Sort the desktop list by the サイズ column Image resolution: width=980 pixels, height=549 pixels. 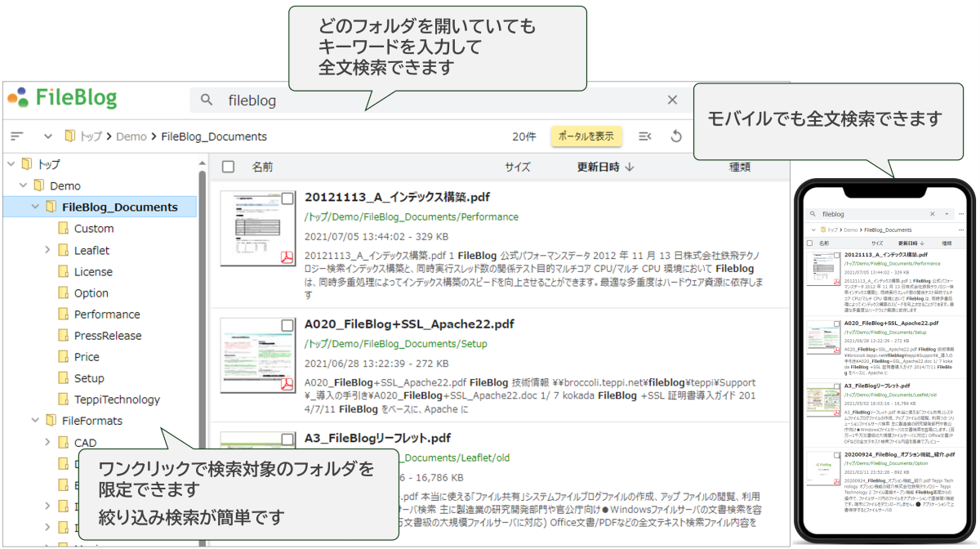click(518, 167)
